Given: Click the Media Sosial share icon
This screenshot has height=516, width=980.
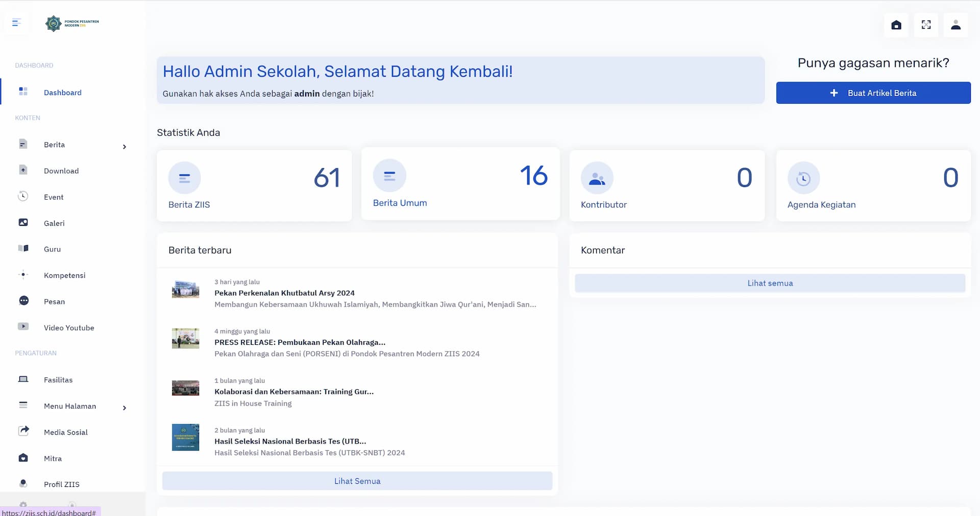Looking at the screenshot, I should [x=23, y=431].
